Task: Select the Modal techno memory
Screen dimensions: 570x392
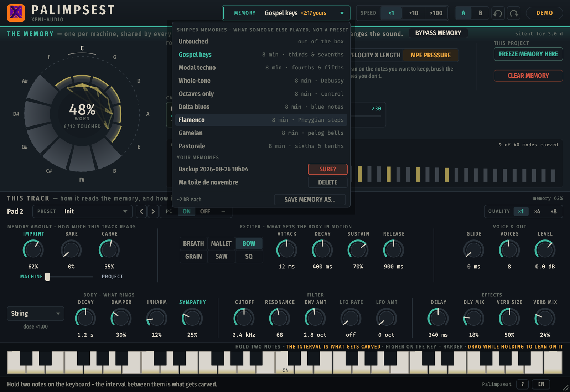Action: coord(261,68)
